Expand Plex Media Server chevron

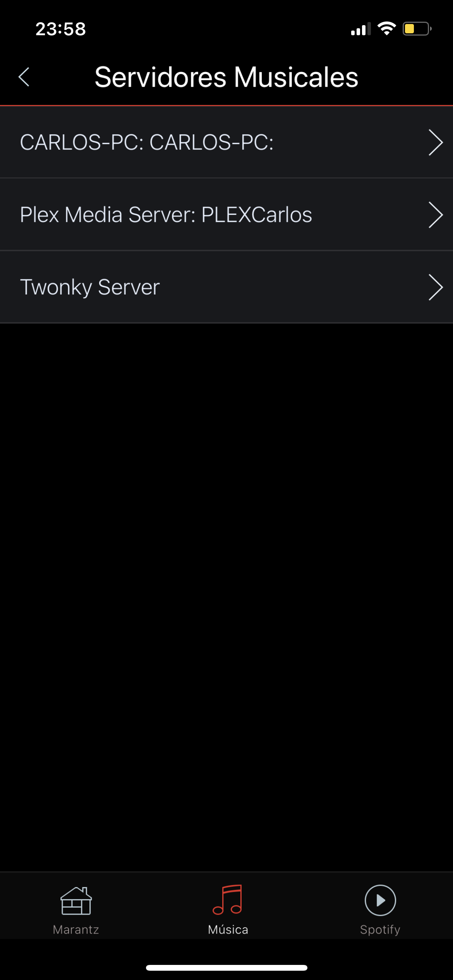tap(436, 215)
